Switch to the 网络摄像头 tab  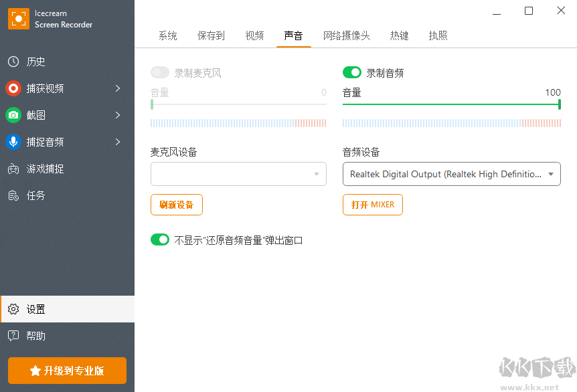coord(346,35)
